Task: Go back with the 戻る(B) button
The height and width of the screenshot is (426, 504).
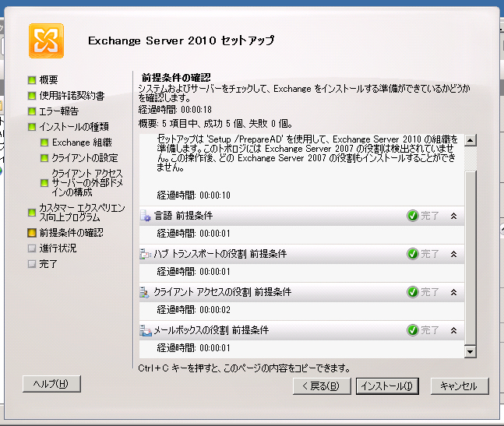Action: [x=322, y=386]
